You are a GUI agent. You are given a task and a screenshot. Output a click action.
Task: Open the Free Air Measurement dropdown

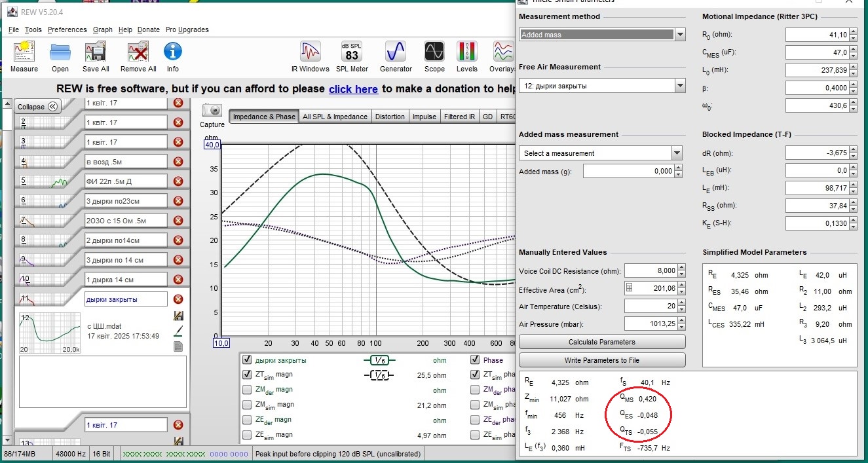pos(680,86)
